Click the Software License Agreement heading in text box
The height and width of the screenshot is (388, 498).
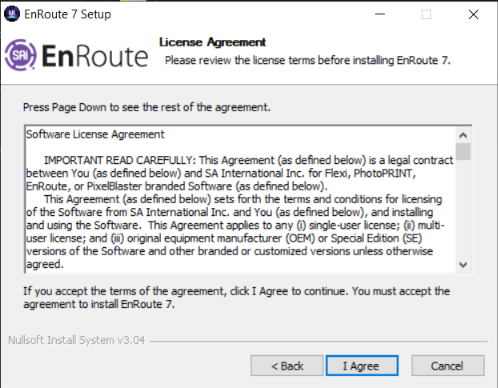(95, 134)
